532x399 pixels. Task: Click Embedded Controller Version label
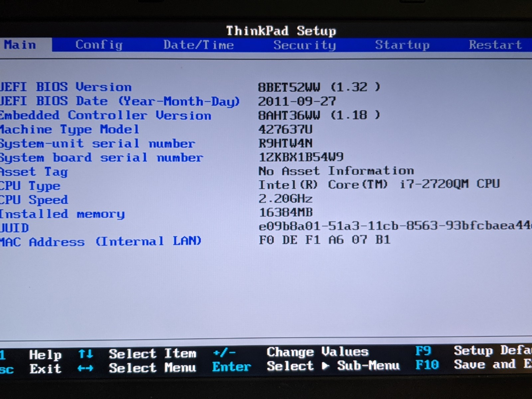(105, 115)
